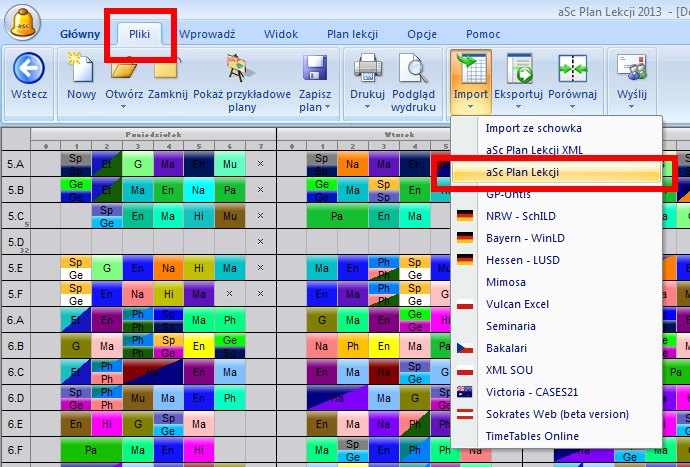Show example timetables with the easel icon

point(241,68)
